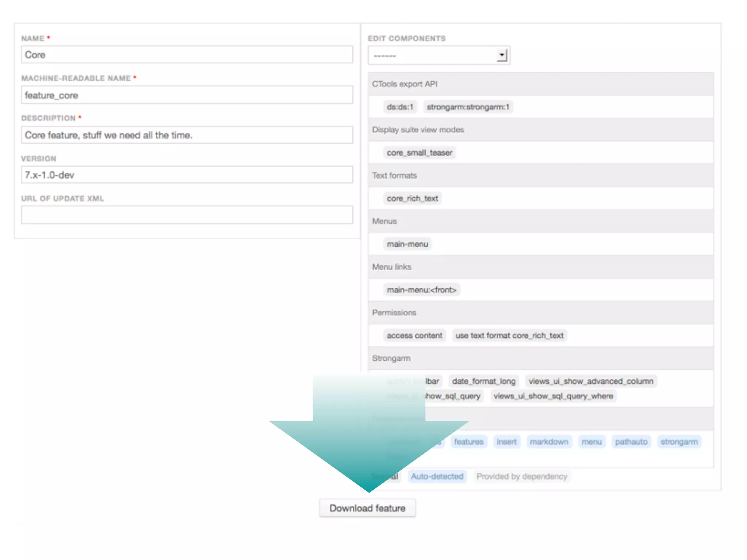Click the Version input field

click(187, 175)
